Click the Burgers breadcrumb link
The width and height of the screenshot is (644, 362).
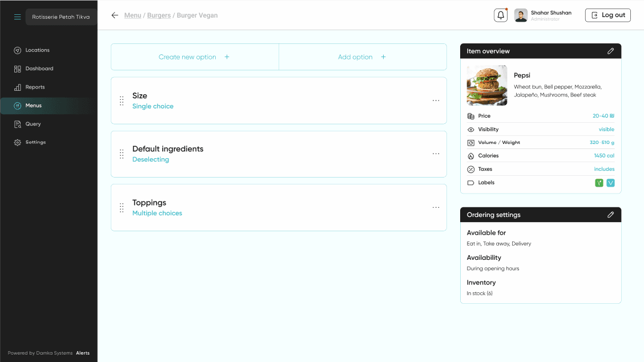[159, 15]
